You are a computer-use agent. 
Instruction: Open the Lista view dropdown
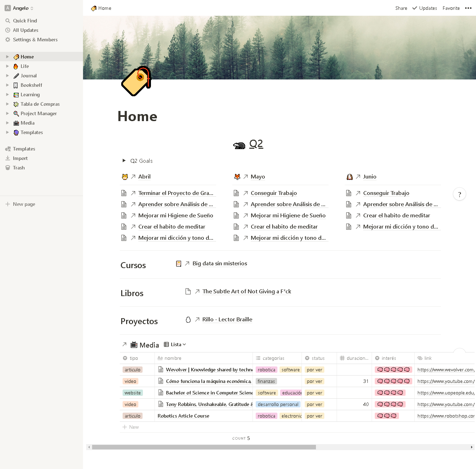175,344
